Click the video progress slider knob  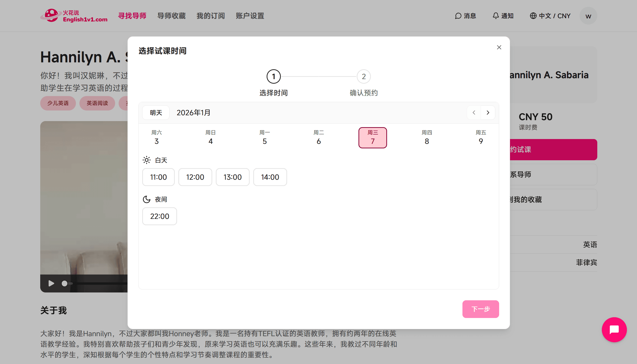coord(65,283)
